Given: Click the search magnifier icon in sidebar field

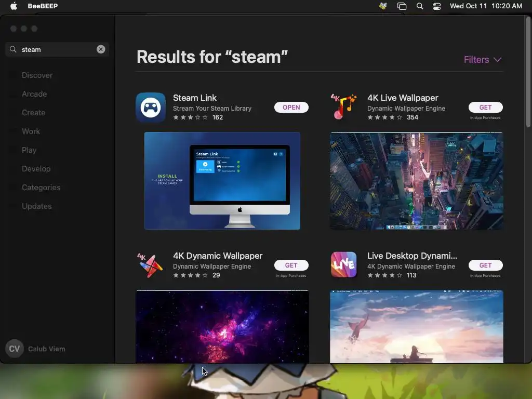Looking at the screenshot, I should (13, 49).
